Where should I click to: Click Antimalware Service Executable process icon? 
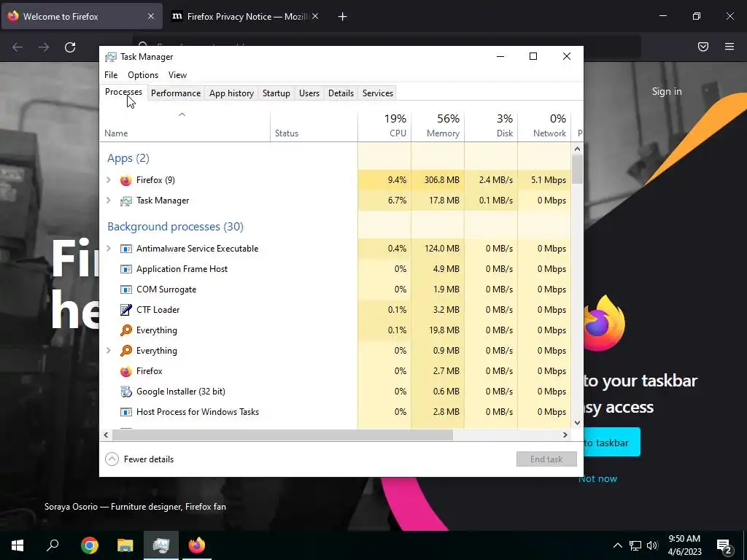125,249
